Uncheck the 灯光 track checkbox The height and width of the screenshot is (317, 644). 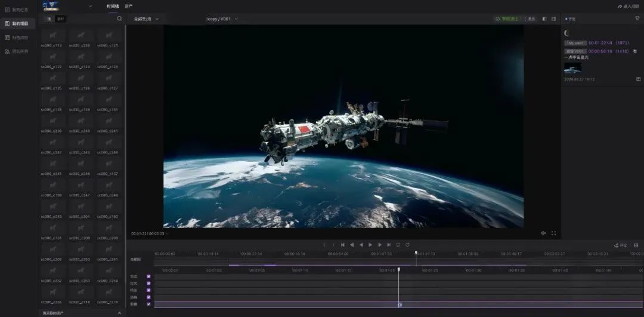[x=148, y=284]
